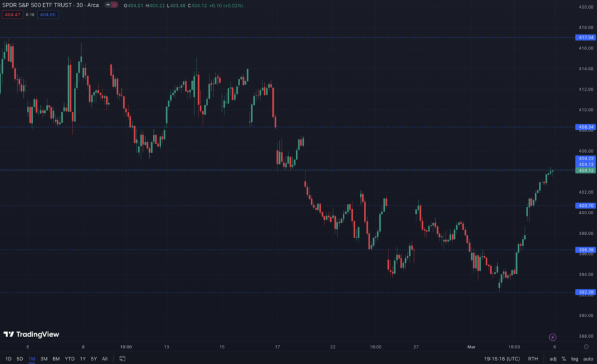This screenshot has width=597, height=364.
Task: Click the spread value 0.18
Action: click(30, 15)
